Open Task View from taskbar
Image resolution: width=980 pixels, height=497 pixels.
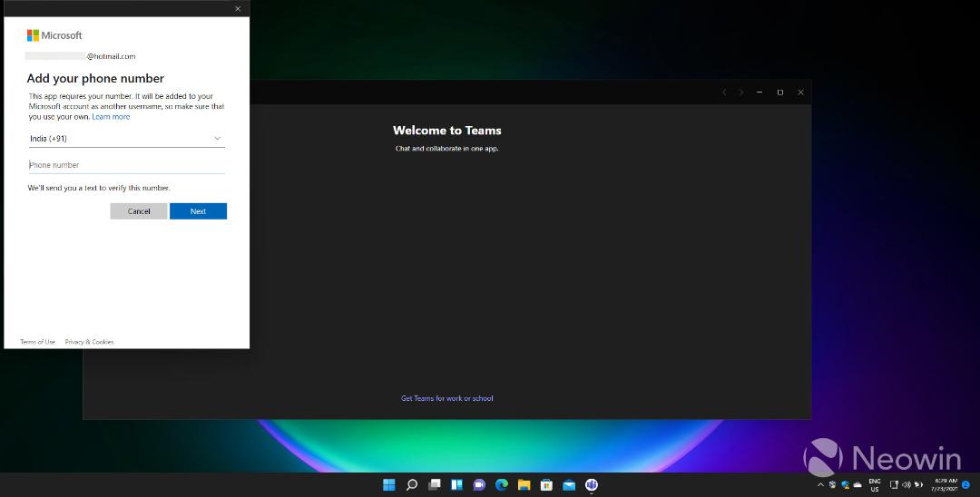(x=435, y=484)
